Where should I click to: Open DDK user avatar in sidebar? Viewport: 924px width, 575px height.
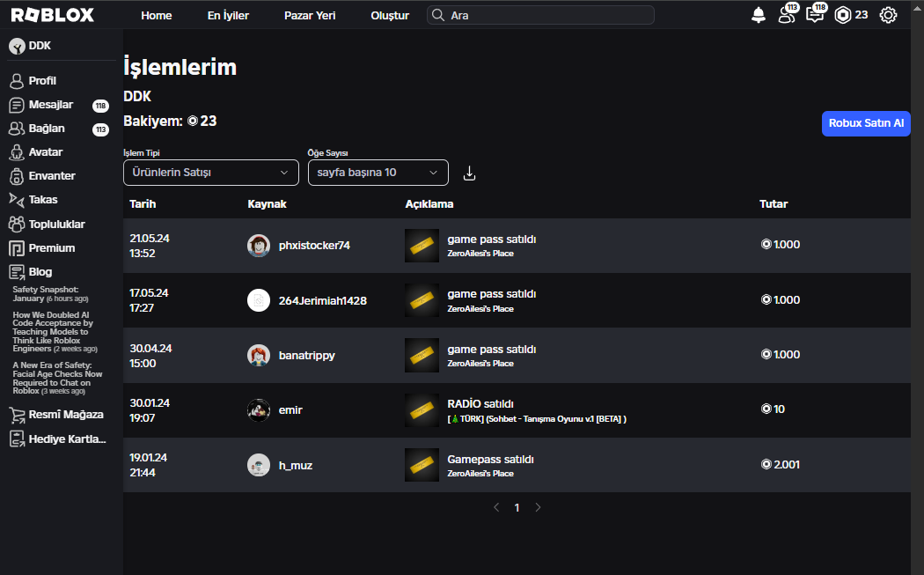coord(17,46)
